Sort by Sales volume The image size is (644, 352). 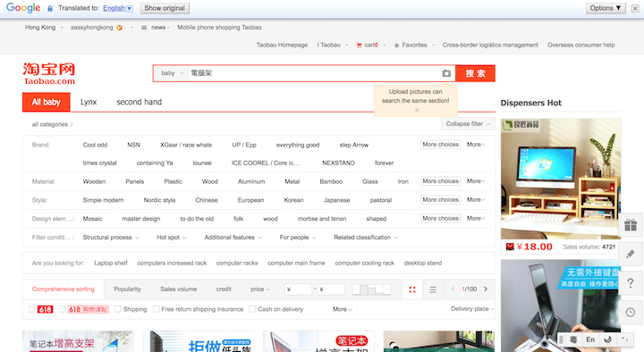179,289
